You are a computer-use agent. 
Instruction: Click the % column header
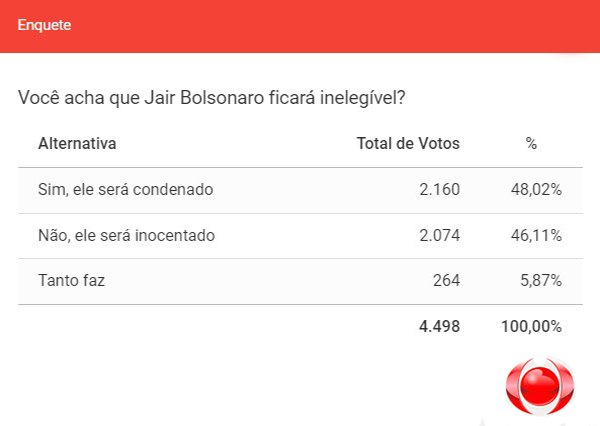click(x=531, y=144)
